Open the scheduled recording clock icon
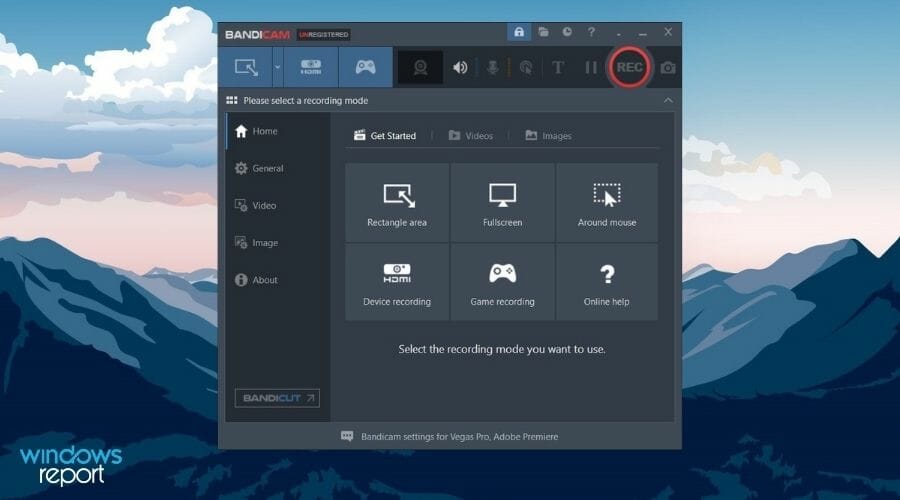 [567, 32]
